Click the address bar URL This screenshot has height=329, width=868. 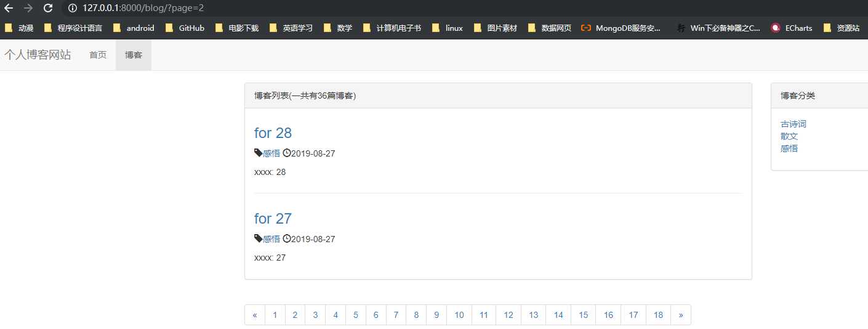point(143,8)
